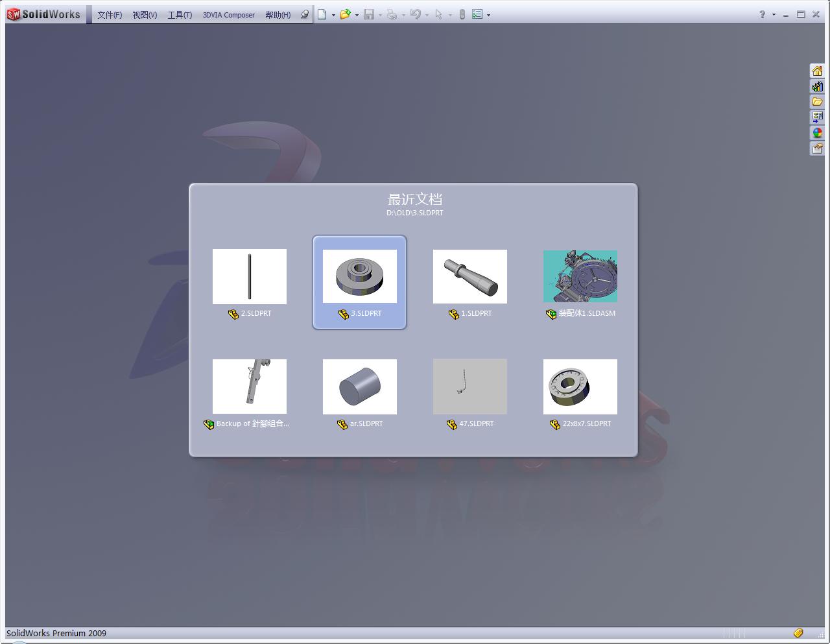Expand the Help dropdown arrow near question mark
Viewport: 830px width, 644px height.
[774, 15]
